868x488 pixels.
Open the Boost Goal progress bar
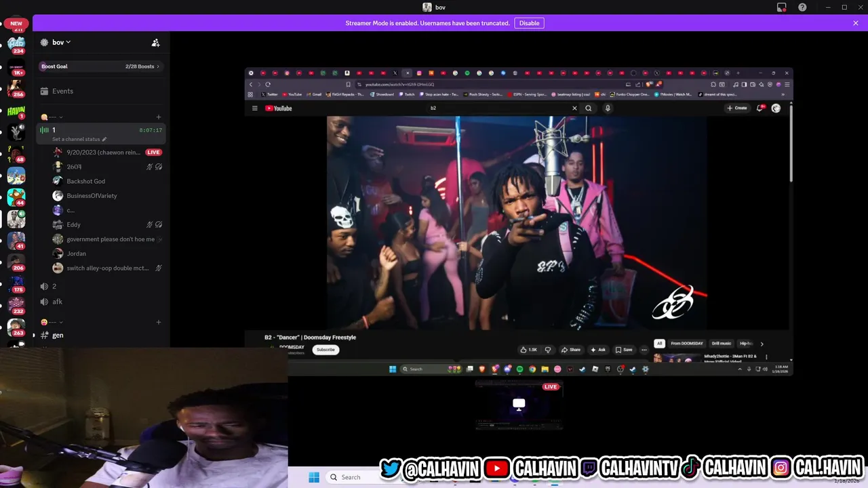(x=100, y=66)
